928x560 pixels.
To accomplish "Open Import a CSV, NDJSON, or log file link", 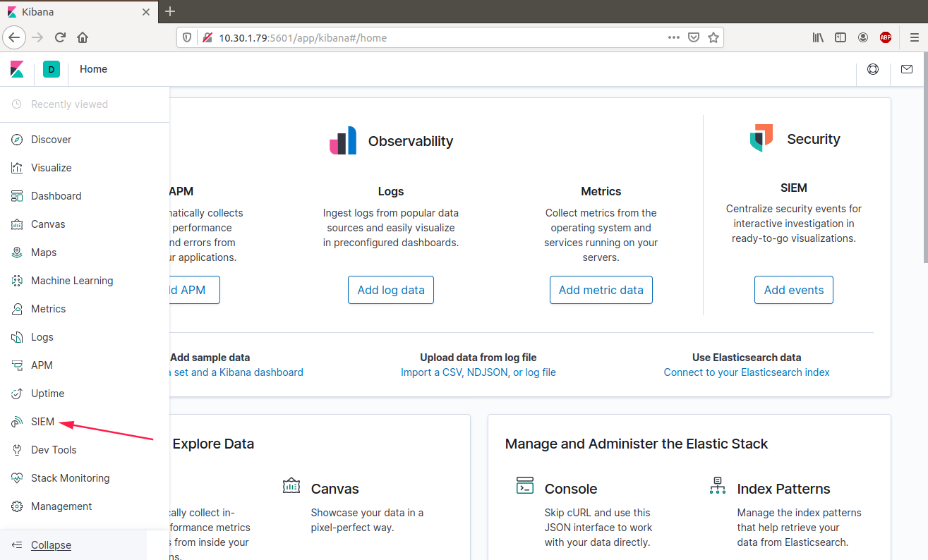I will click(x=478, y=372).
